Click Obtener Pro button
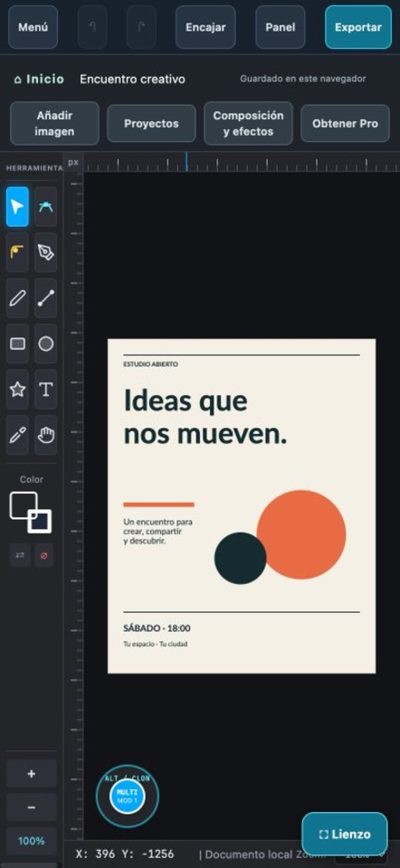 (x=345, y=124)
